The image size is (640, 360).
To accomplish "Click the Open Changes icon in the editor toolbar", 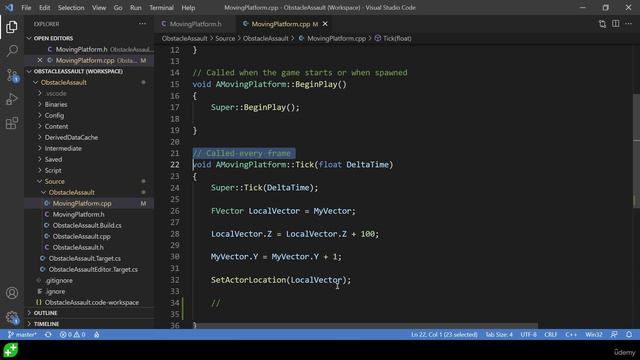I will [x=602, y=24].
